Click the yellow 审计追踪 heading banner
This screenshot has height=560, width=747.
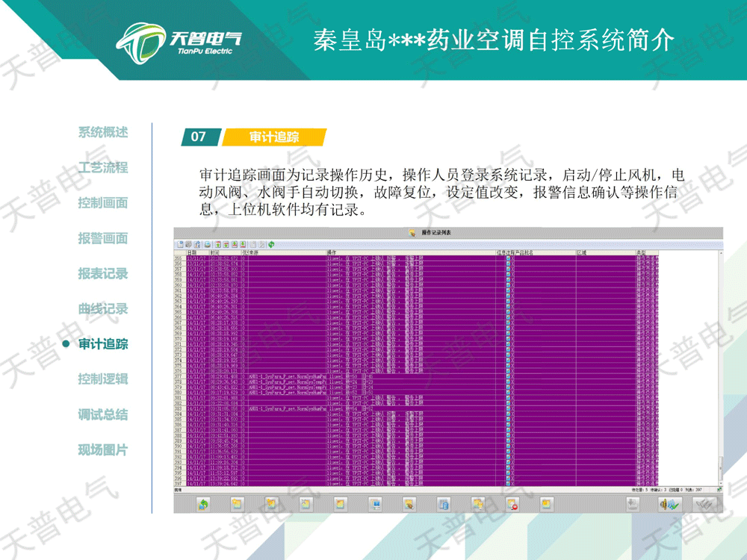274,137
